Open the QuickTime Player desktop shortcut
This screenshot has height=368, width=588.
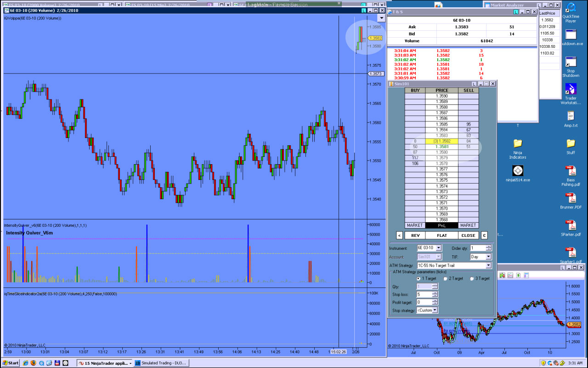point(571,13)
